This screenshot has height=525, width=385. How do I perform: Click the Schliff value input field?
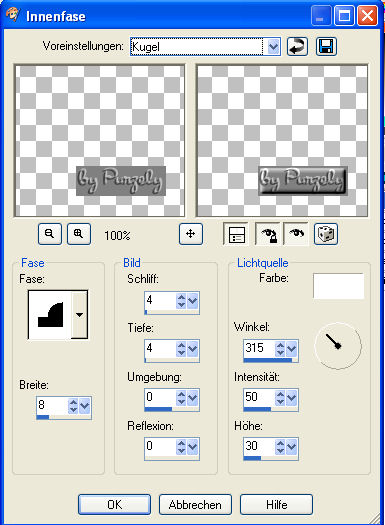(160, 300)
